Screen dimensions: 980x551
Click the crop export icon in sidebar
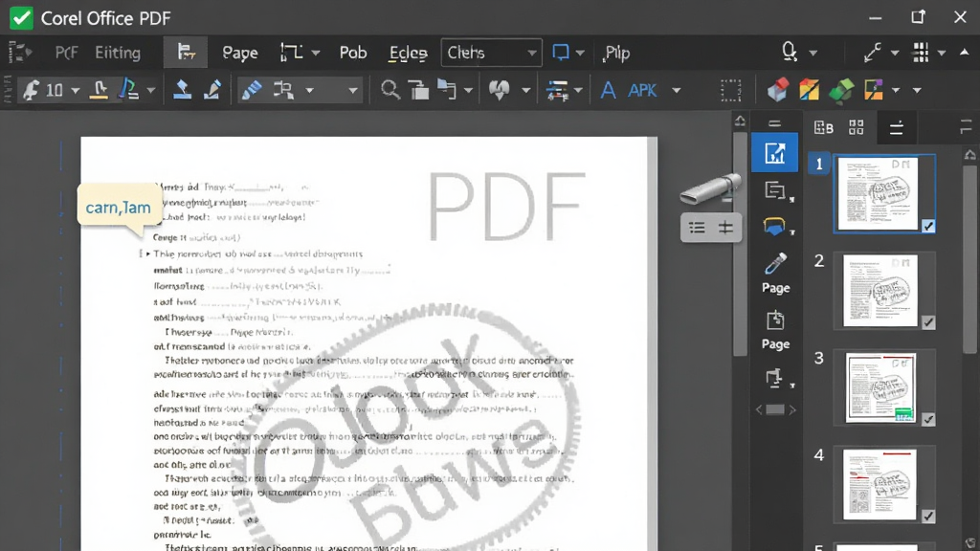(774, 377)
